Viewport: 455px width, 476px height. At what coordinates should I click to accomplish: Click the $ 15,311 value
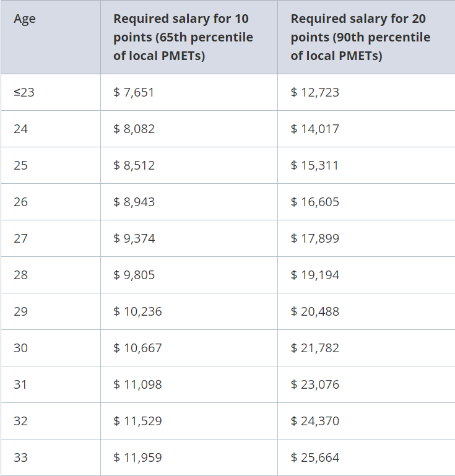(x=314, y=165)
